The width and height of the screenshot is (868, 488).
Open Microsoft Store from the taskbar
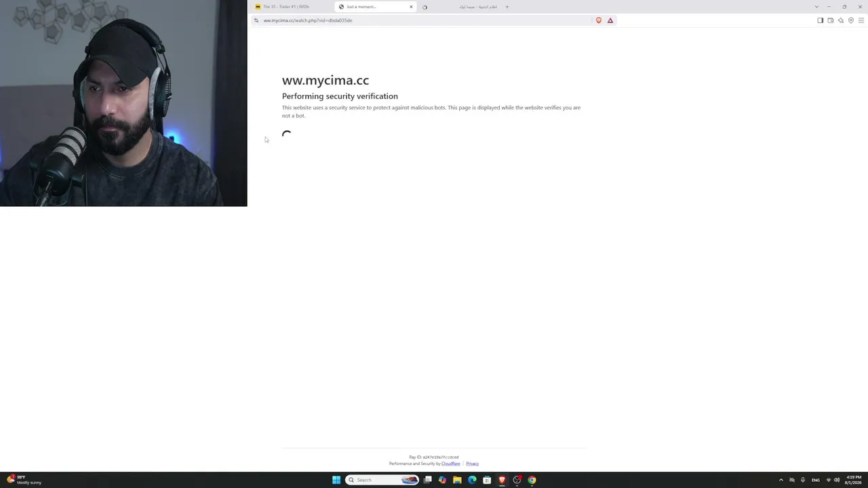[487, 480]
